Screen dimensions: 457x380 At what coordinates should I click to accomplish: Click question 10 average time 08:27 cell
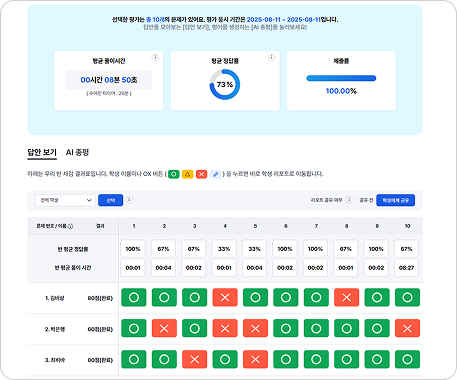click(406, 267)
